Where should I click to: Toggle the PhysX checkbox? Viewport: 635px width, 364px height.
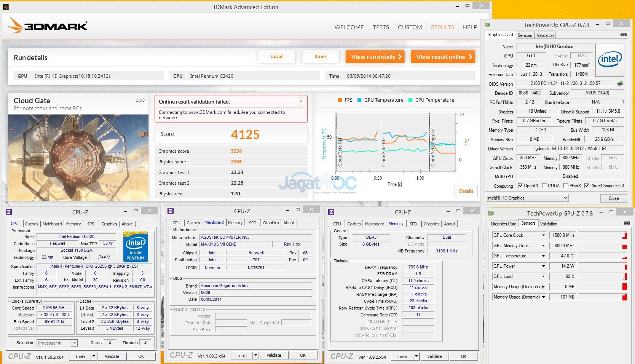(x=566, y=186)
